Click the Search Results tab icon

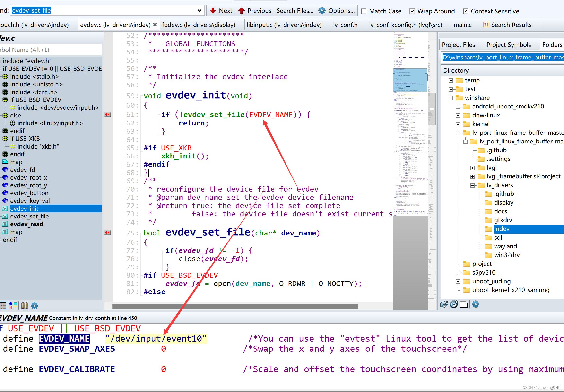coord(486,25)
